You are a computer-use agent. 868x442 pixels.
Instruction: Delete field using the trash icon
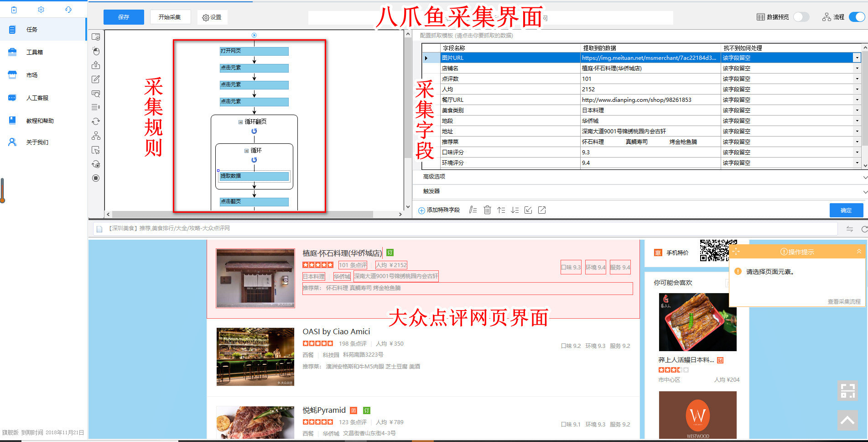pyautogui.click(x=487, y=210)
